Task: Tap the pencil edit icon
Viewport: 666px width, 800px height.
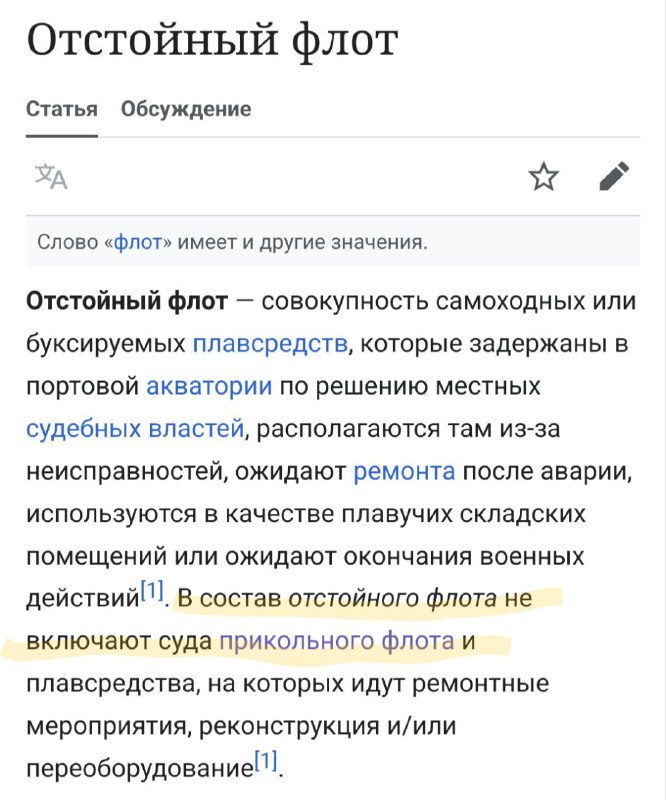Action: coord(614,177)
